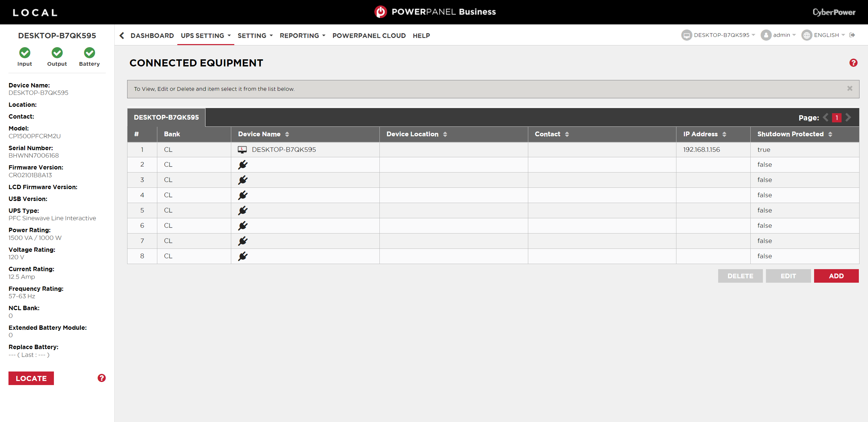Click the CyberPower logo

[x=834, y=12]
